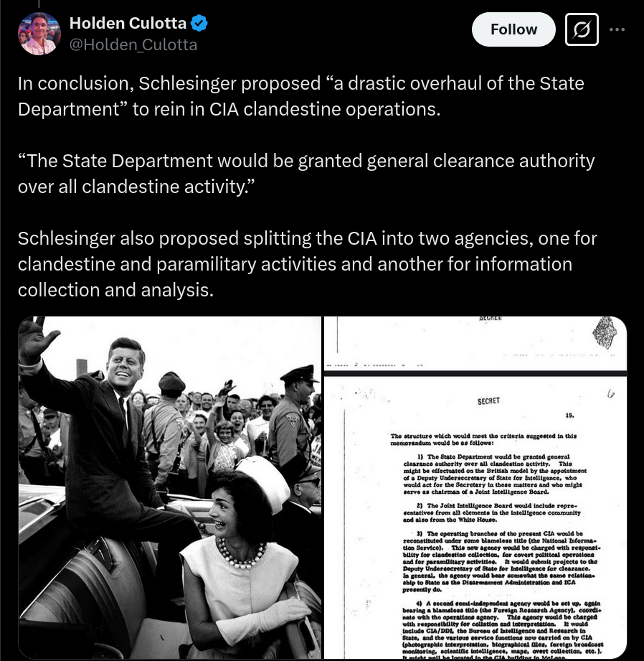Click the ink stamp atop the document
The height and width of the screenshot is (661, 644).
point(605,332)
